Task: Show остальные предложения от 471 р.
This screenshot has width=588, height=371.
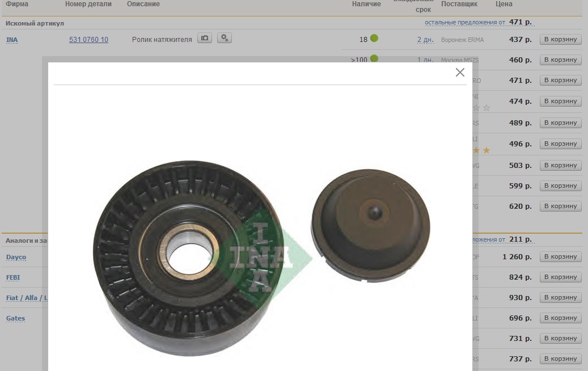Action: 479,22
